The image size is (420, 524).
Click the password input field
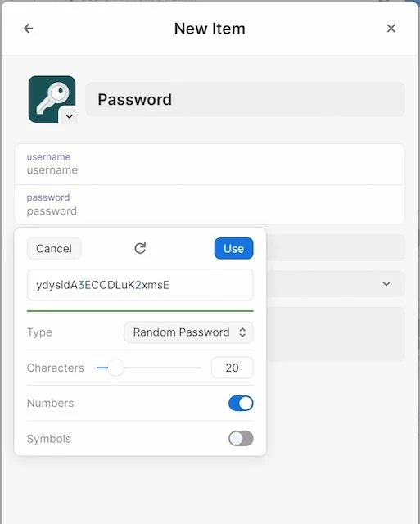(210, 205)
